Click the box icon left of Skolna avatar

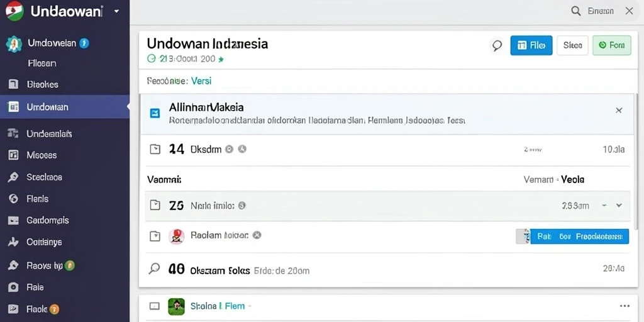(x=155, y=306)
